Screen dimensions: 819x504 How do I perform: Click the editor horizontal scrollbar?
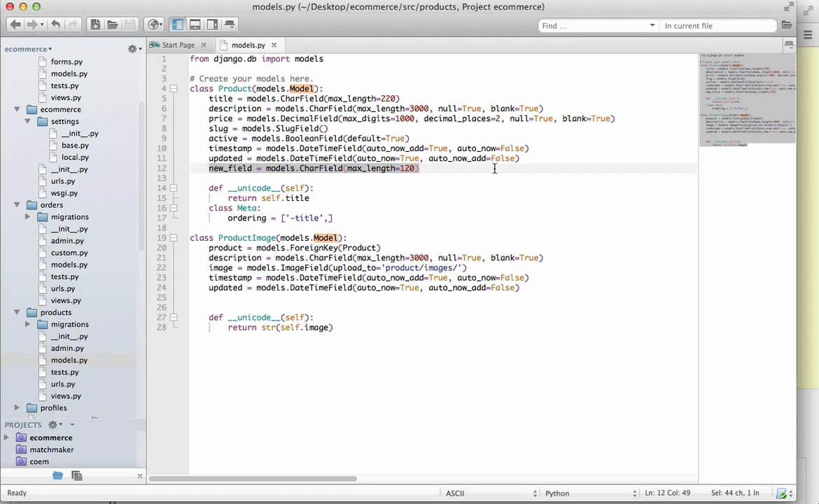point(253,479)
